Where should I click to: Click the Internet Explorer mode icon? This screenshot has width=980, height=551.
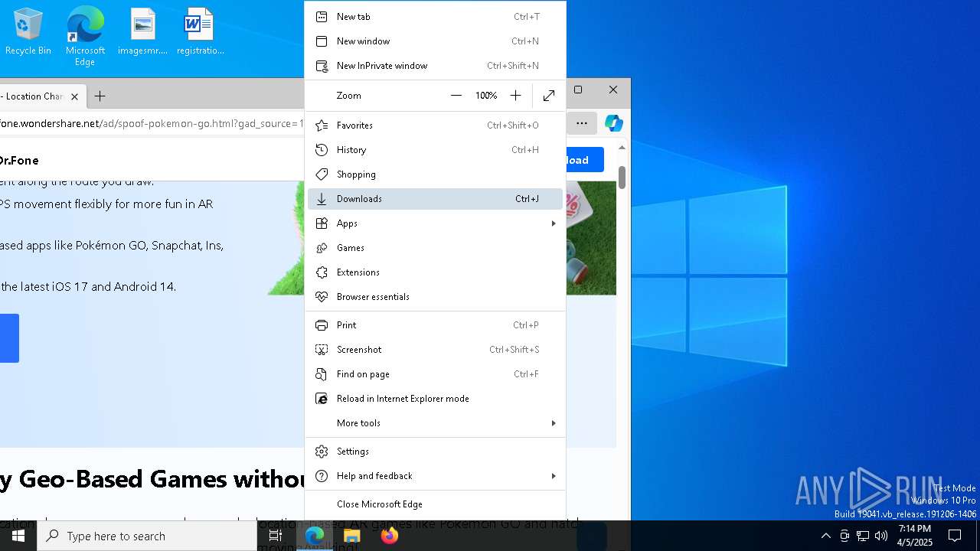pos(322,399)
